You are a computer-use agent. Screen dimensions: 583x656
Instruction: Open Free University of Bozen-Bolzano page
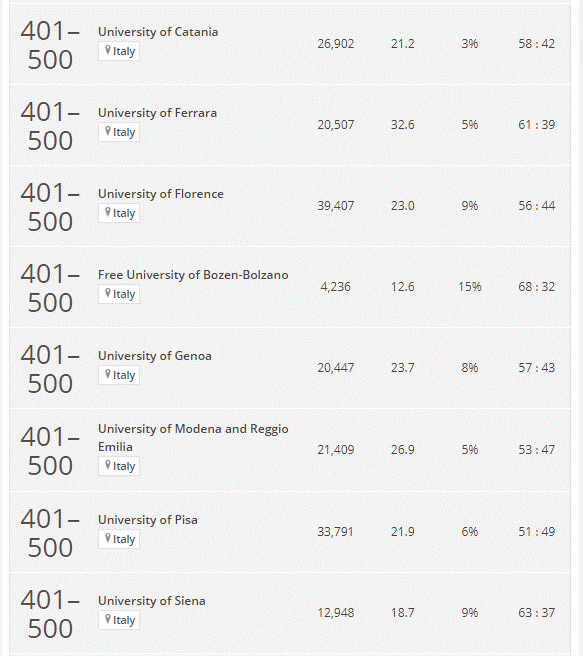(x=193, y=275)
